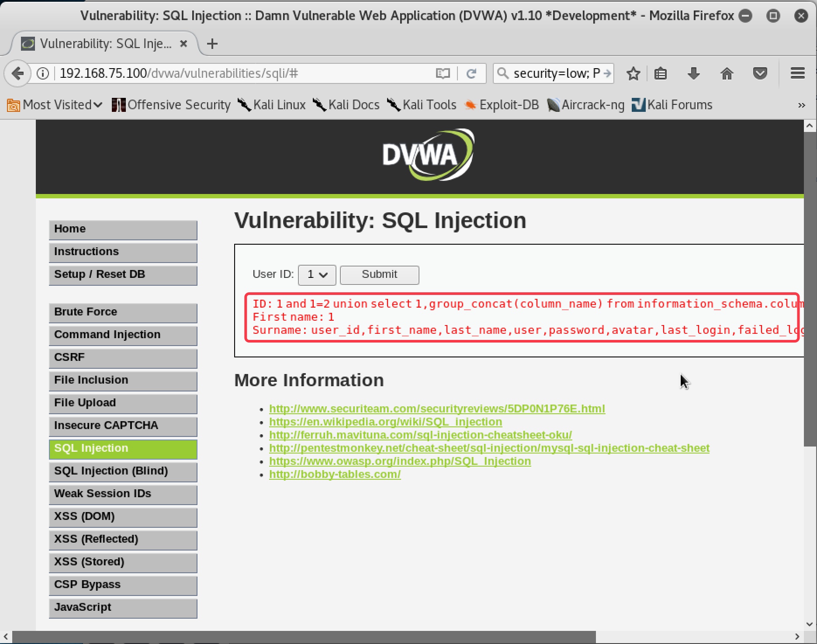Open the Exploit-DB bookmark
Image resolution: width=817 pixels, height=644 pixels.
pyautogui.click(x=501, y=105)
